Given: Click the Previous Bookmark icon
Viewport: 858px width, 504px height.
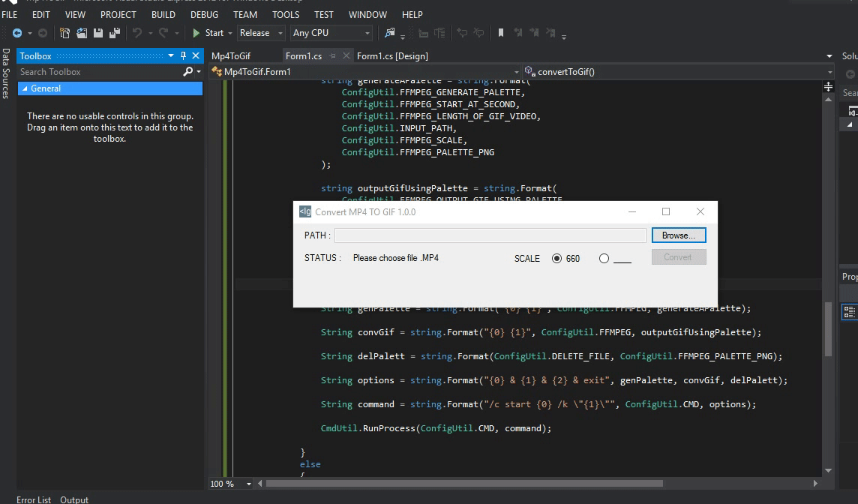Looking at the screenshot, I should coord(517,33).
